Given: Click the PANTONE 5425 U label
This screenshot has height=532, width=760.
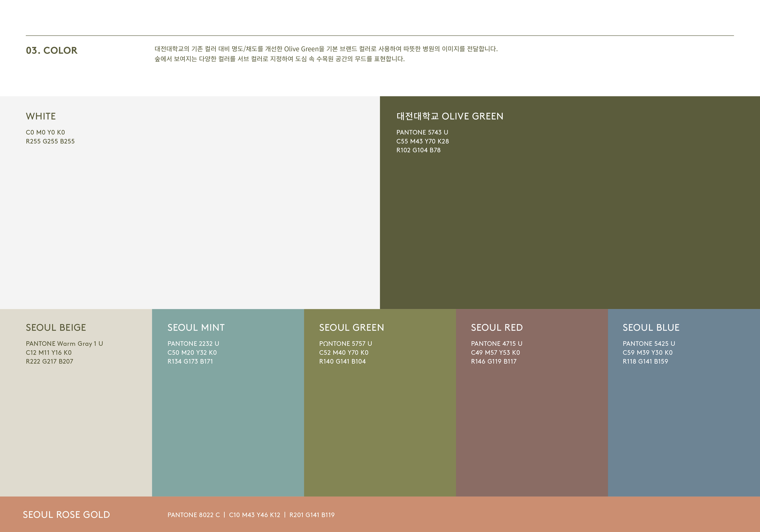Looking at the screenshot, I should [649, 344].
